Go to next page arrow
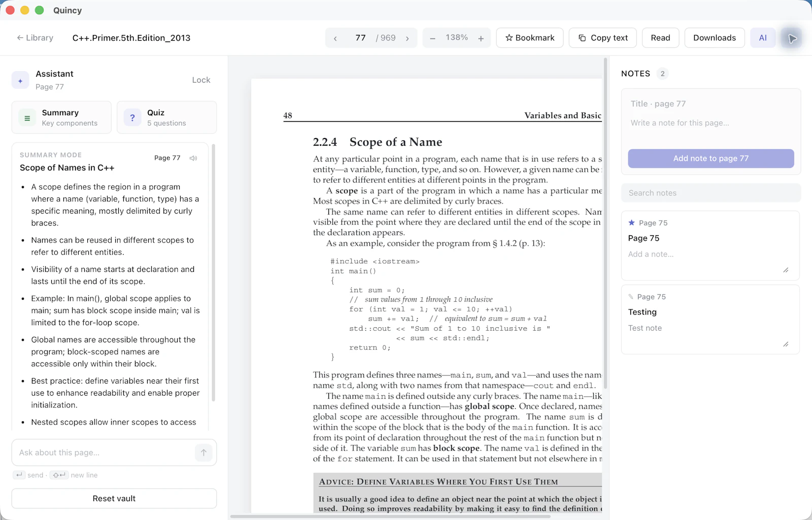812x520 pixels. pyautogui.click(x=407, y=38)
